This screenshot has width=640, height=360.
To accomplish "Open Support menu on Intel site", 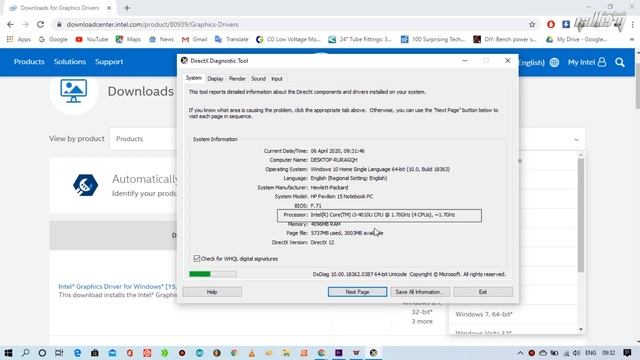I will 109,62.
